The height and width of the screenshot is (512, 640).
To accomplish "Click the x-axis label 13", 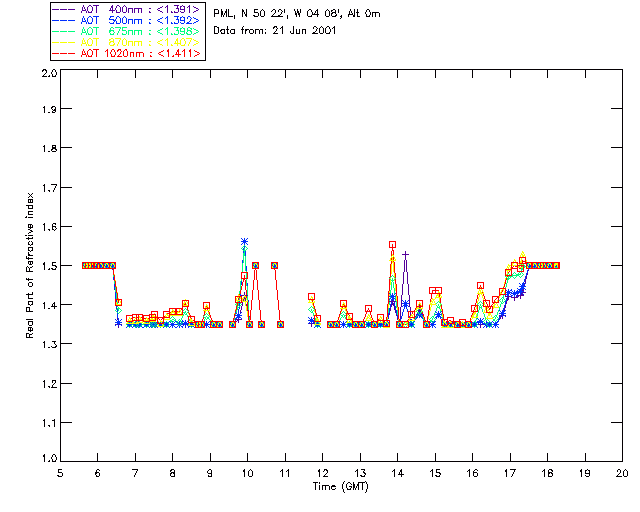I will 360,474.
